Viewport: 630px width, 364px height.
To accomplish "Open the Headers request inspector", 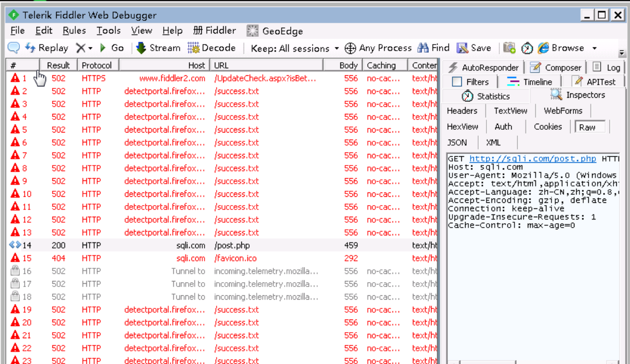I will point(462,111).
